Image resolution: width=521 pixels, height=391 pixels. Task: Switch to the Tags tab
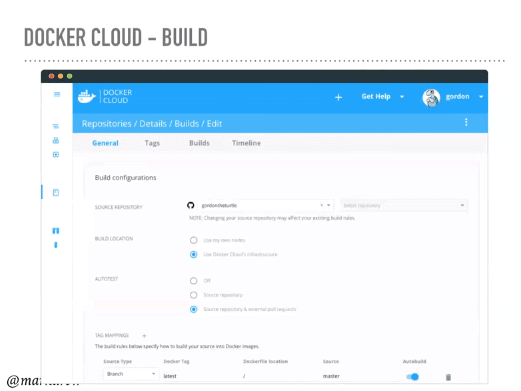tap(152, 143)
